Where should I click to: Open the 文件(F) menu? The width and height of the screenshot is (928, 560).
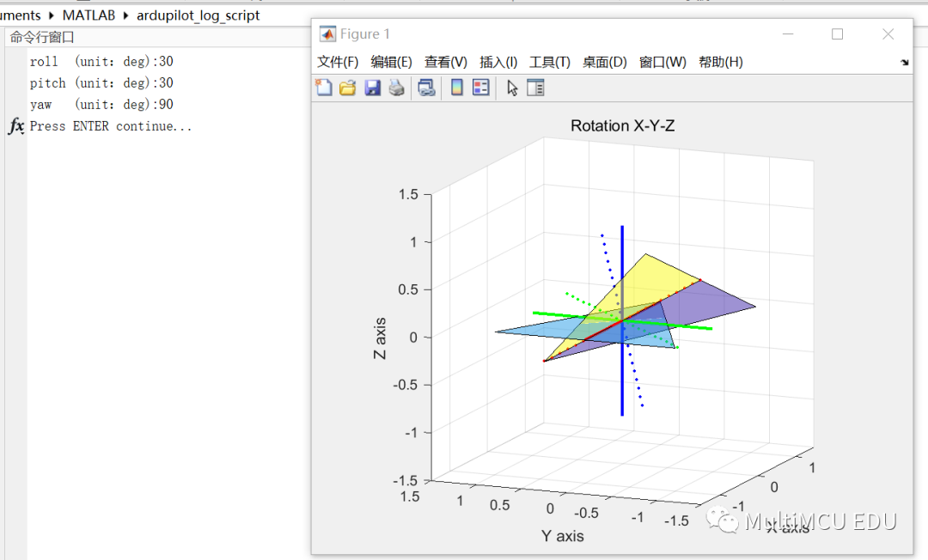click(338, 62)
